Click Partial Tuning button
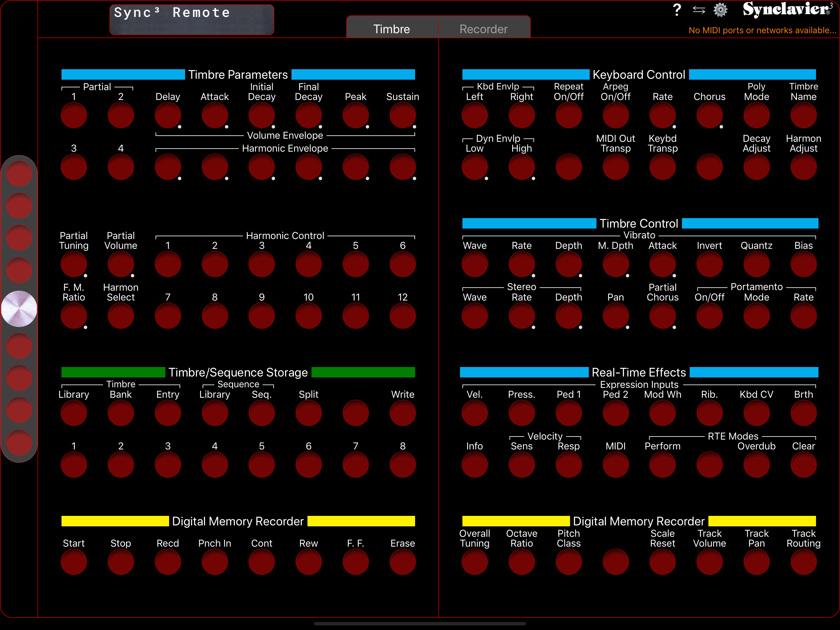 74,265
